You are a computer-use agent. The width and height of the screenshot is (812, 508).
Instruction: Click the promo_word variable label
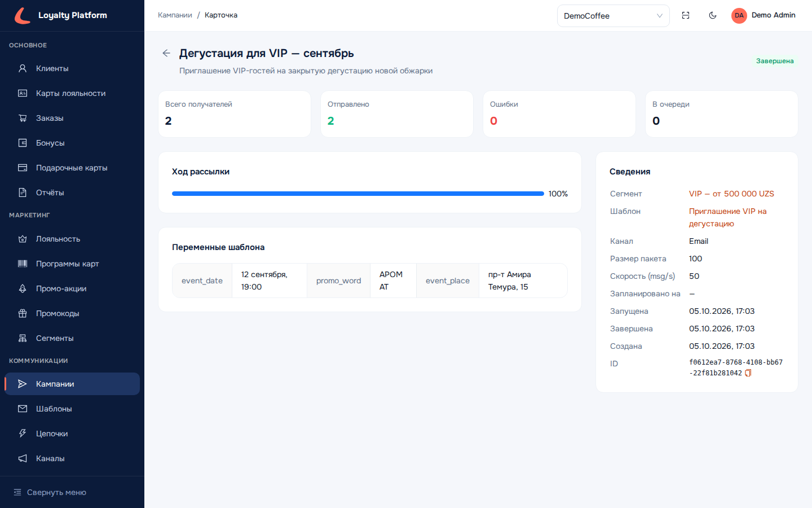(338, 281)
